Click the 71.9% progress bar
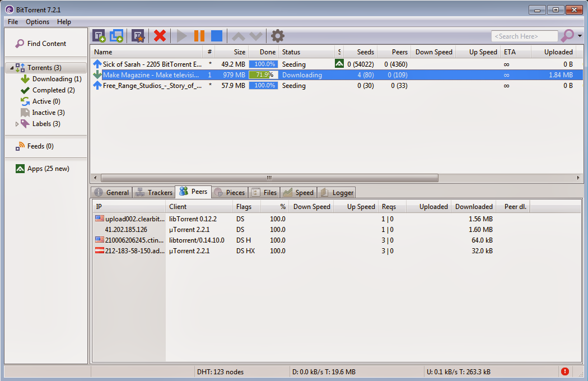 (x=263, y=75)
